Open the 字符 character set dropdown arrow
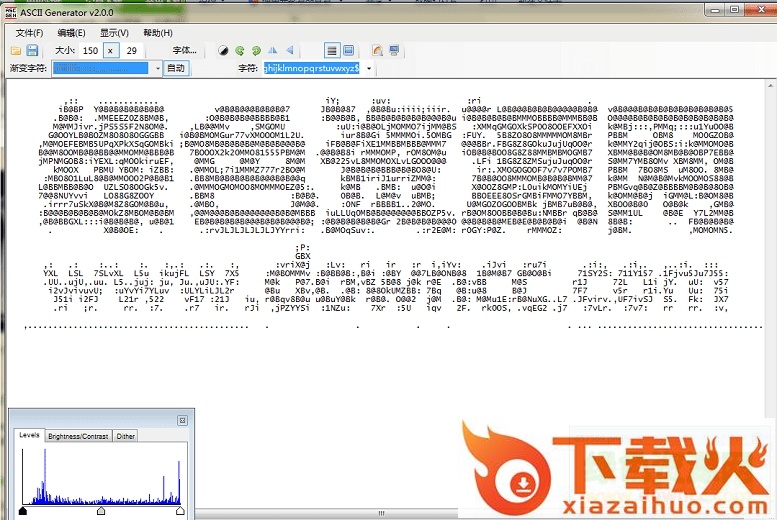 coord(370,68)
